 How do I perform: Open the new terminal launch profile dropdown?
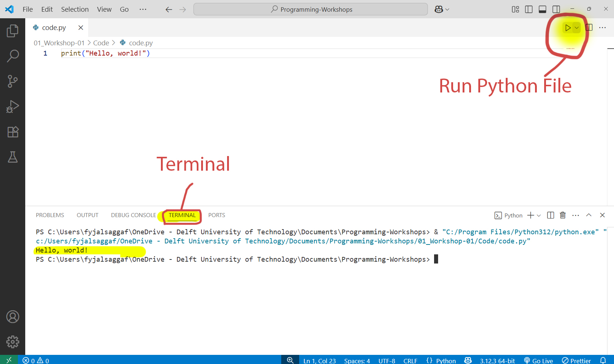point(539,216)
